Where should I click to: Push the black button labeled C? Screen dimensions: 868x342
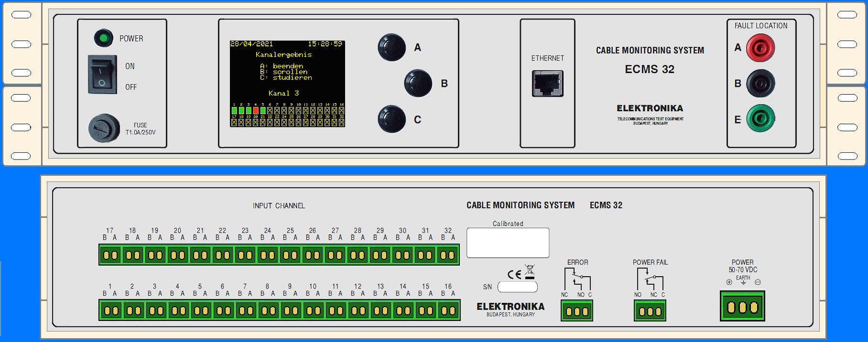tap(391, 119)
